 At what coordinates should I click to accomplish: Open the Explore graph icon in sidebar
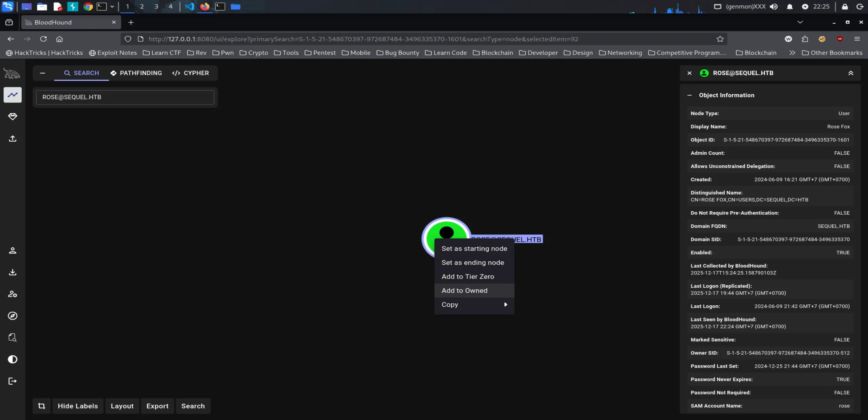13,95
